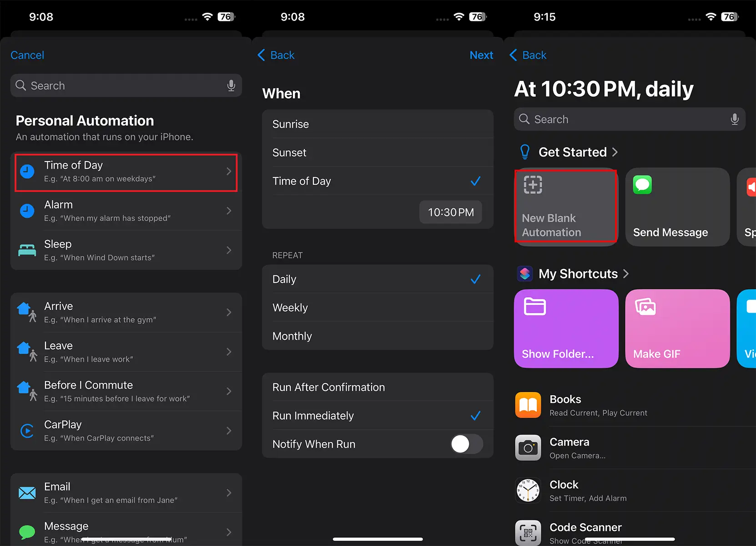The height and width of the screenshot is (546, 756).
Task: Tap the Clock app icon
Action: [528, 490]
